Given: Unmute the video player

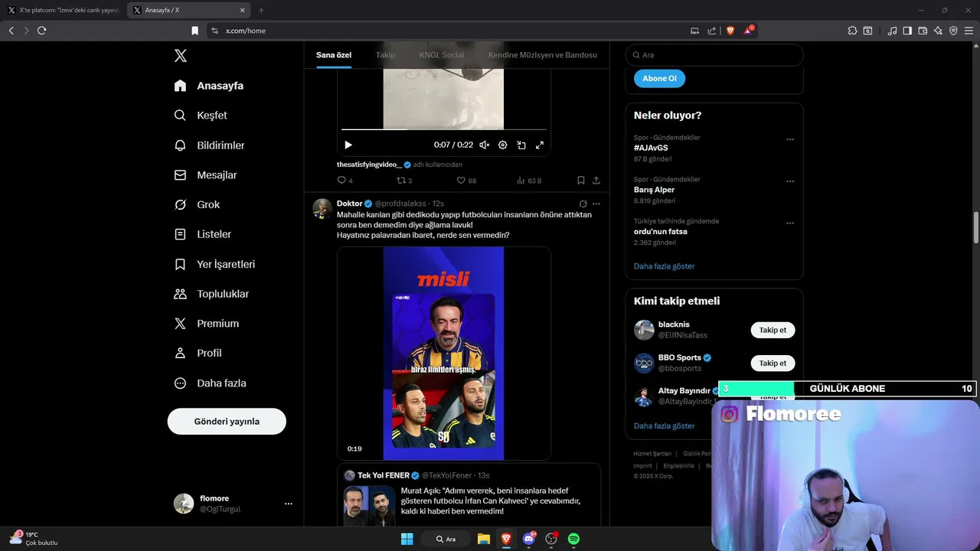Looking at the screenshot, I should [x=484, y=145].
